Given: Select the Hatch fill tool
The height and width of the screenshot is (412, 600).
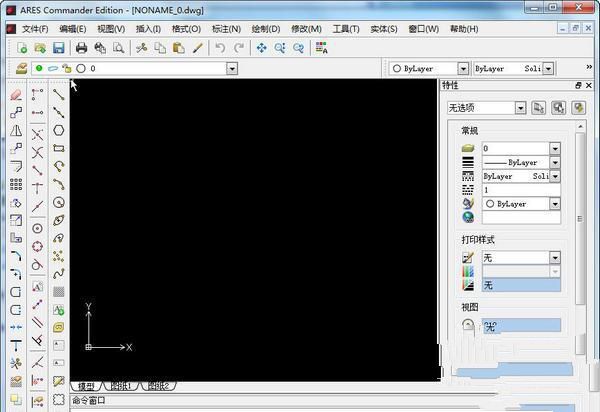Looking at the screenshot, I should [x=59, y=292].
